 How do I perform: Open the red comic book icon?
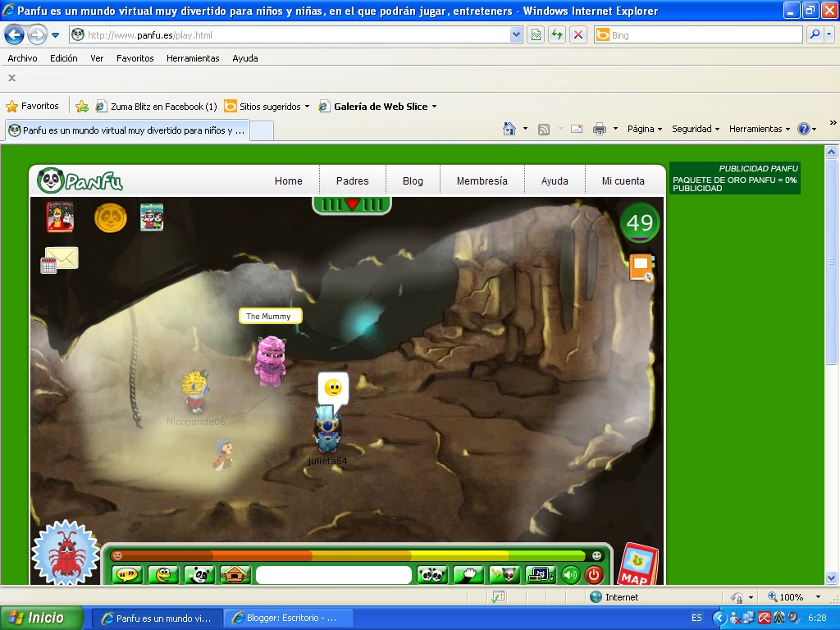(60, 217)
